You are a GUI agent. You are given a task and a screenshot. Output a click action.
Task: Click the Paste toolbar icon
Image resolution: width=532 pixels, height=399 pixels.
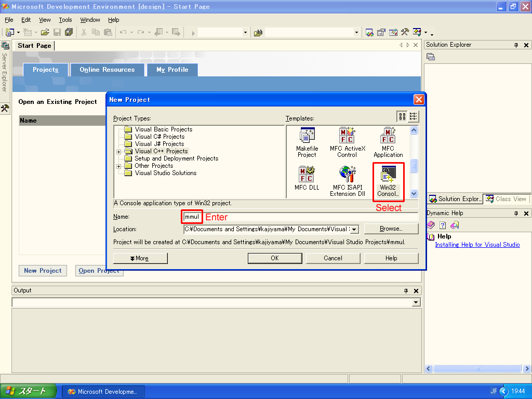pos(108,32)
